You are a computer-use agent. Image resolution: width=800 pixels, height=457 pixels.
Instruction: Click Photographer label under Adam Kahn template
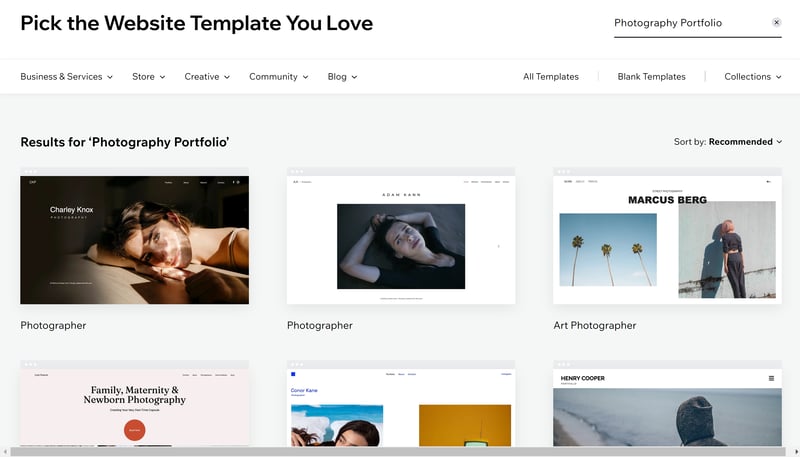point(319,325)
